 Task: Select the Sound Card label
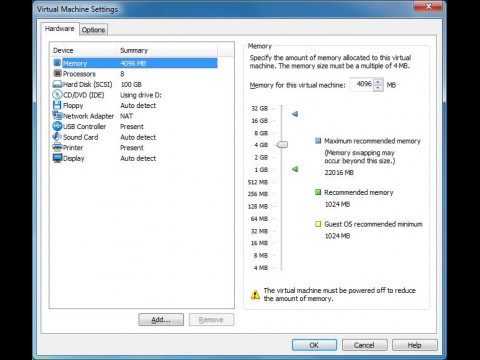pos(81,137)
